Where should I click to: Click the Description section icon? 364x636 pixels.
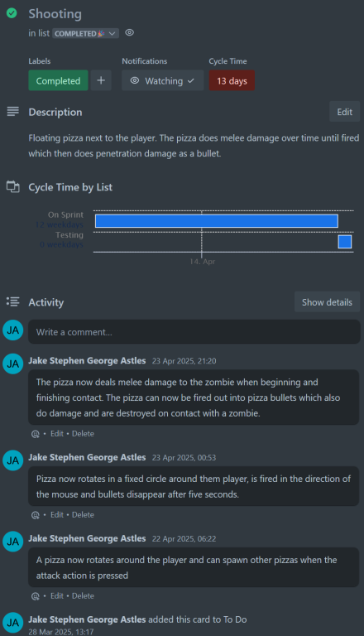pos(13,112)
